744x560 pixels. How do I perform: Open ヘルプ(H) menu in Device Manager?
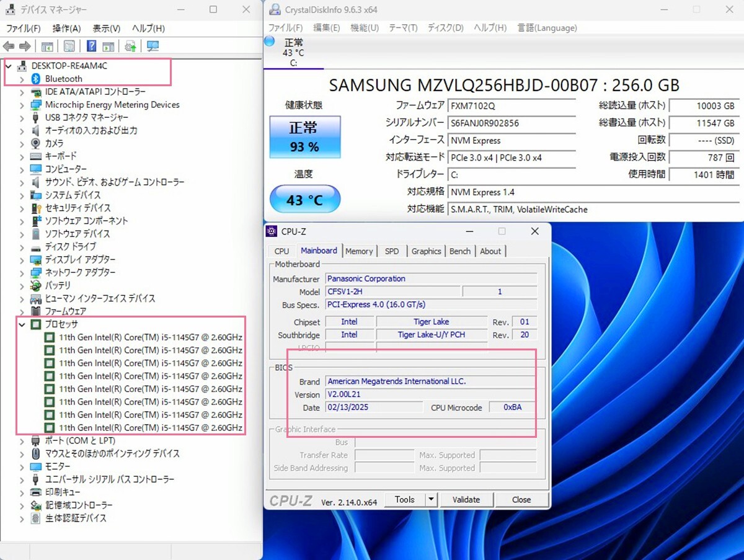pyautogui.click(x=148, y=29)
